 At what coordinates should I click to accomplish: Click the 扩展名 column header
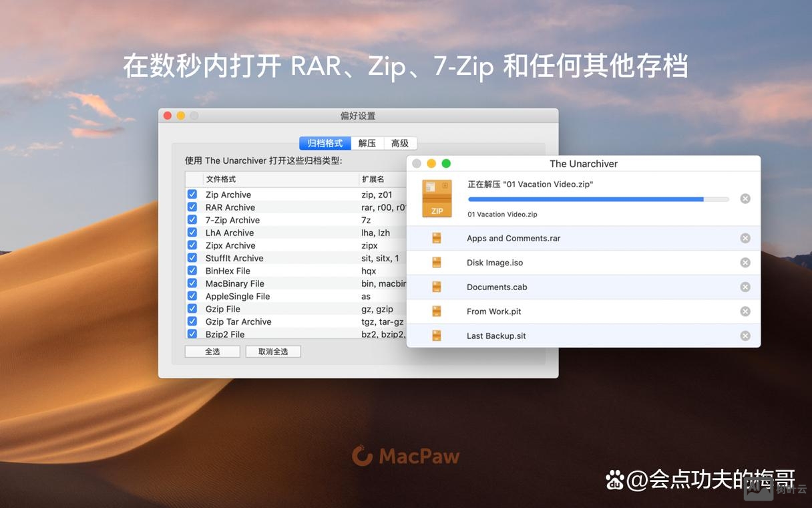point(374,178)
